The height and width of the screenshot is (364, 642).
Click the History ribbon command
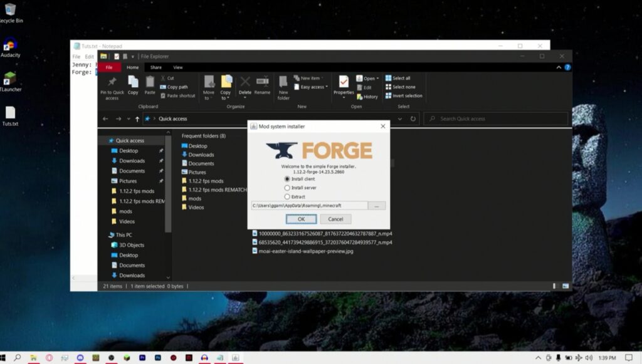(x=367, y=97)
